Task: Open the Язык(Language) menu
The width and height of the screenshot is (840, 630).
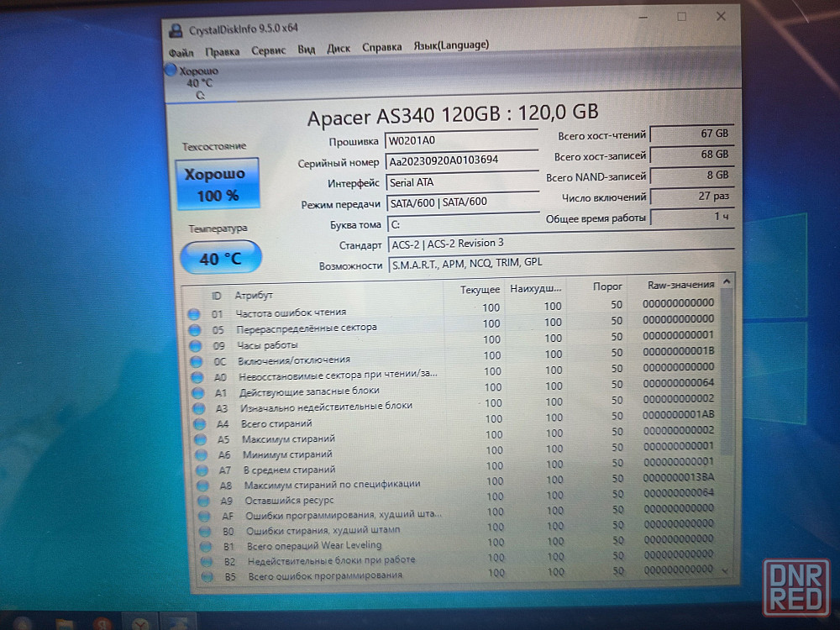Action: pos(451,45)
